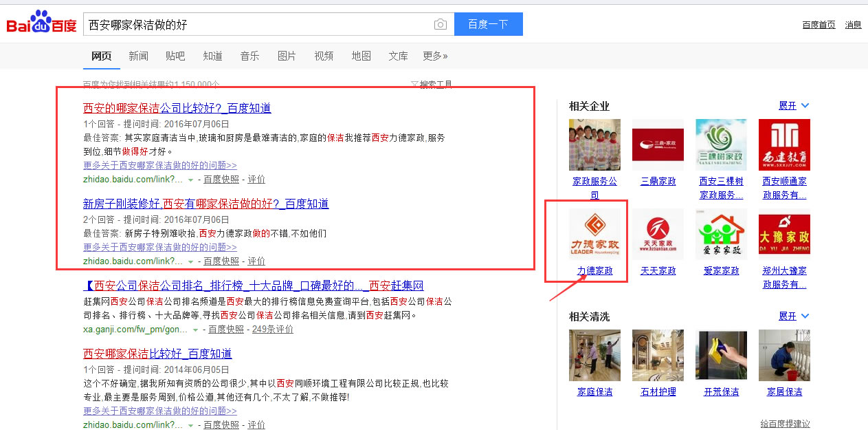Click 百度快照 under first result
Image resolution: width=868 pixels, height=430 pixels.
221,179
